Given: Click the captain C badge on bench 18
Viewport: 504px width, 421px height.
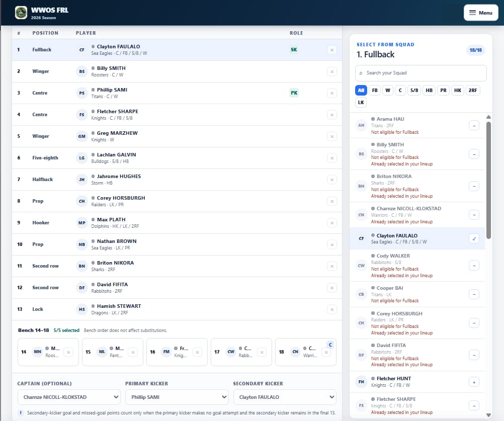Looking at the screenshot, I should point(330,345).
